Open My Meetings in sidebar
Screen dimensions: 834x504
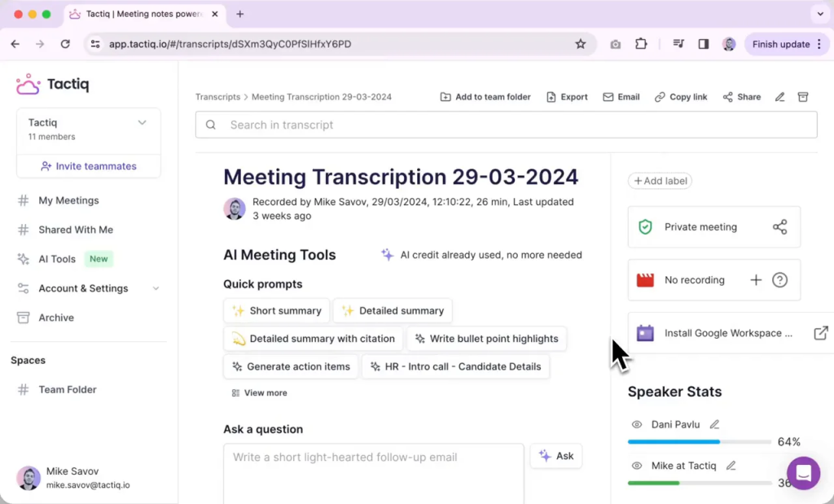[x=68, y=200]
